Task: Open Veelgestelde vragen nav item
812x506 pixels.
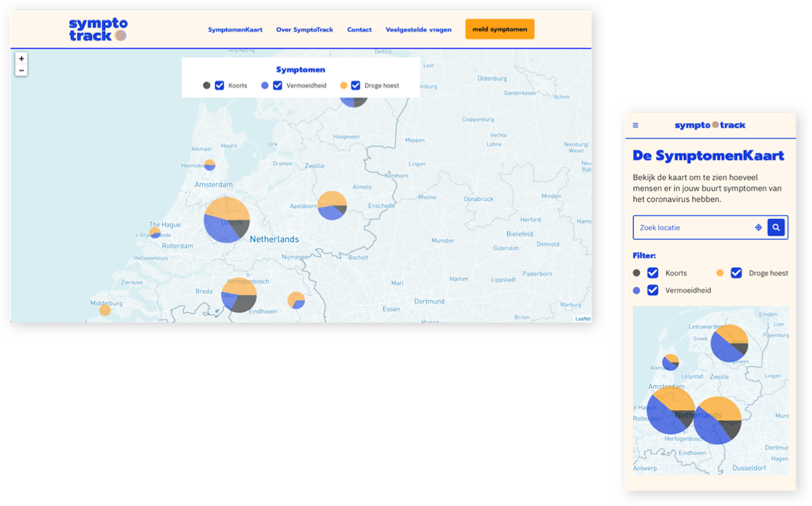Action: pos(419,30)
